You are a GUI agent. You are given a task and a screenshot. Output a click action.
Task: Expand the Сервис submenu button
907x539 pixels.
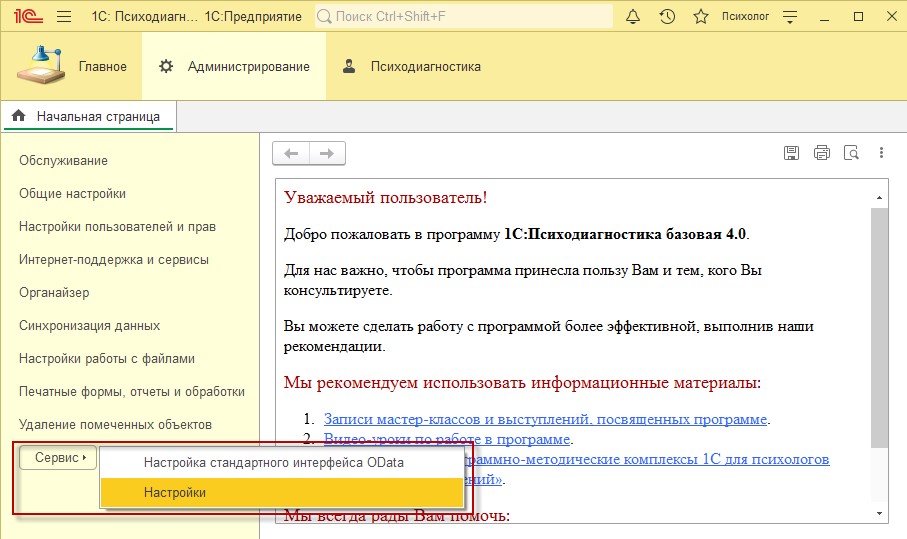tap(58, 457)
